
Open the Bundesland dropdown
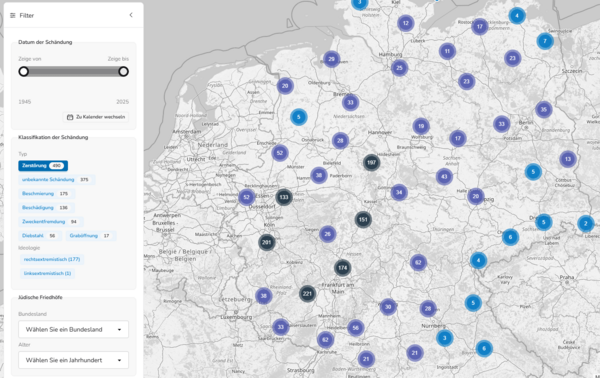[x=73, y=329]
